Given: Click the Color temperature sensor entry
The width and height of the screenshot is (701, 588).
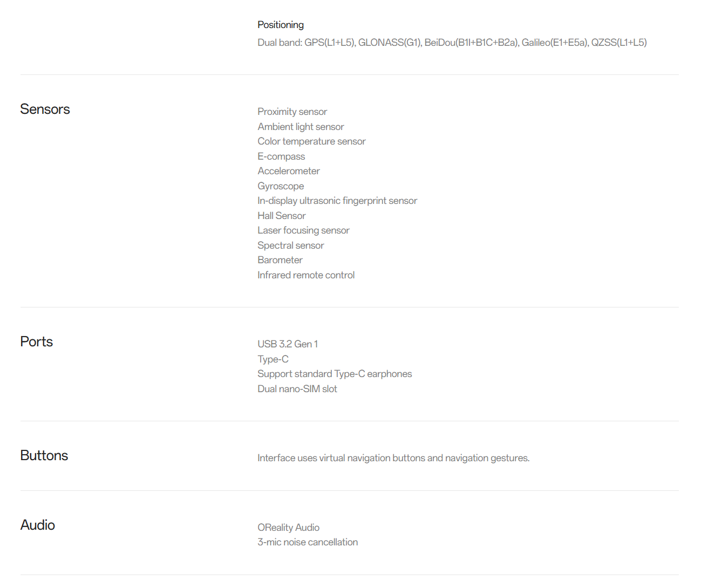Looking at the screenshot, I should pyautogui.click(x=311, y=141).
